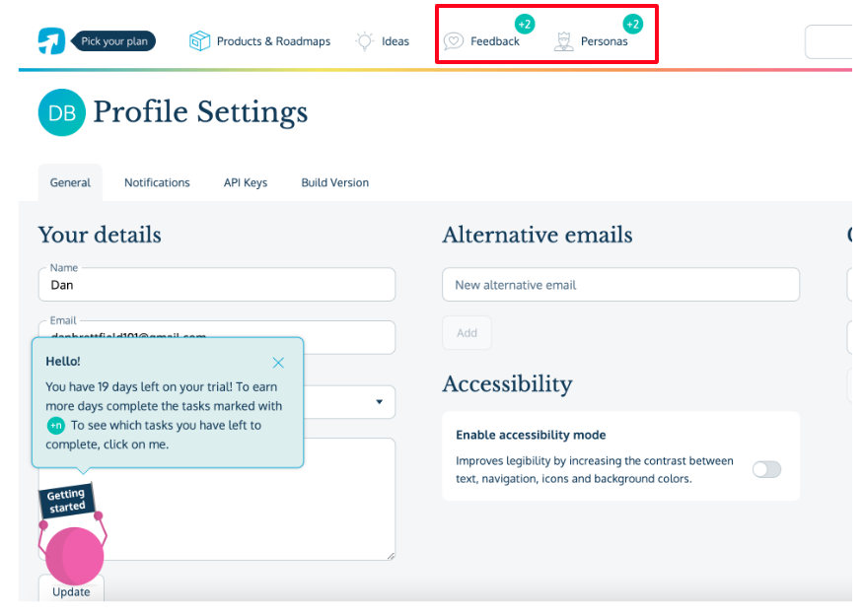Switch to the Notifications tab
863x616 pixels.
click(x=157, y=182)
